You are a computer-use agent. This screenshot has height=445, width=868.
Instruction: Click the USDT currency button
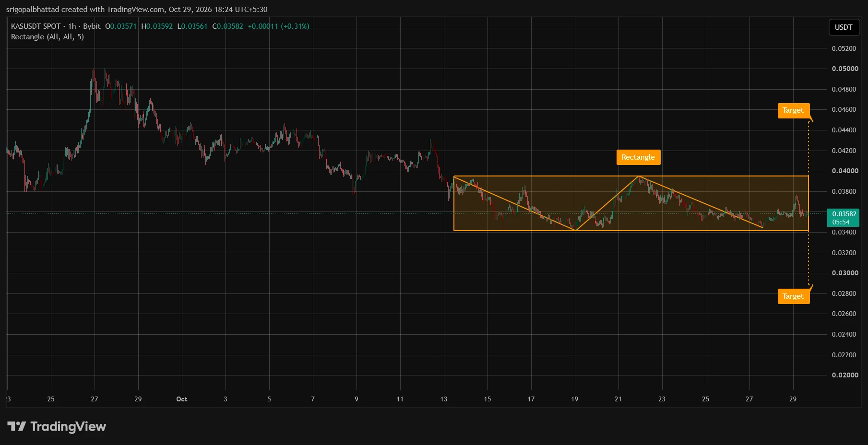click(x=843, y=27)
